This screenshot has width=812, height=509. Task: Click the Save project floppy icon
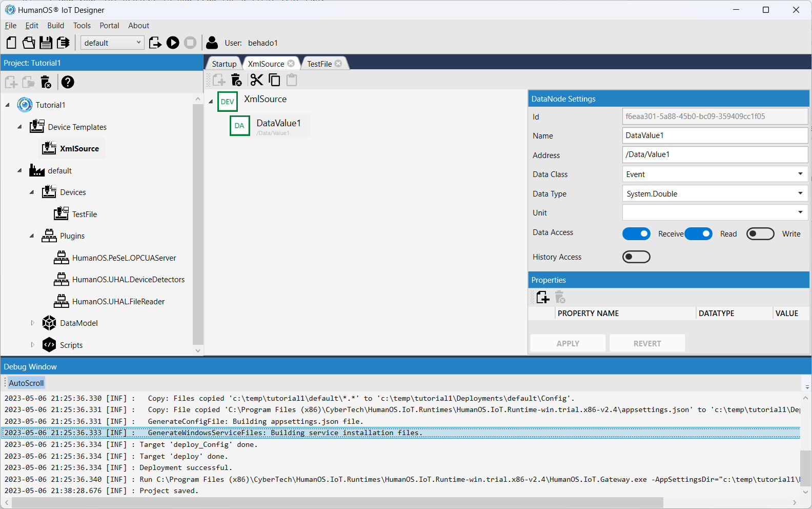(46, 43)
